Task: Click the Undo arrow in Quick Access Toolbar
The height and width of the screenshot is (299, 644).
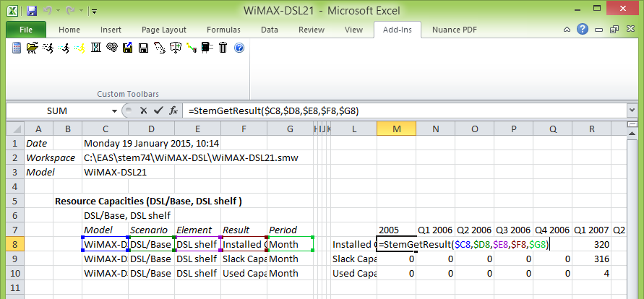Action: coord(47,11)
